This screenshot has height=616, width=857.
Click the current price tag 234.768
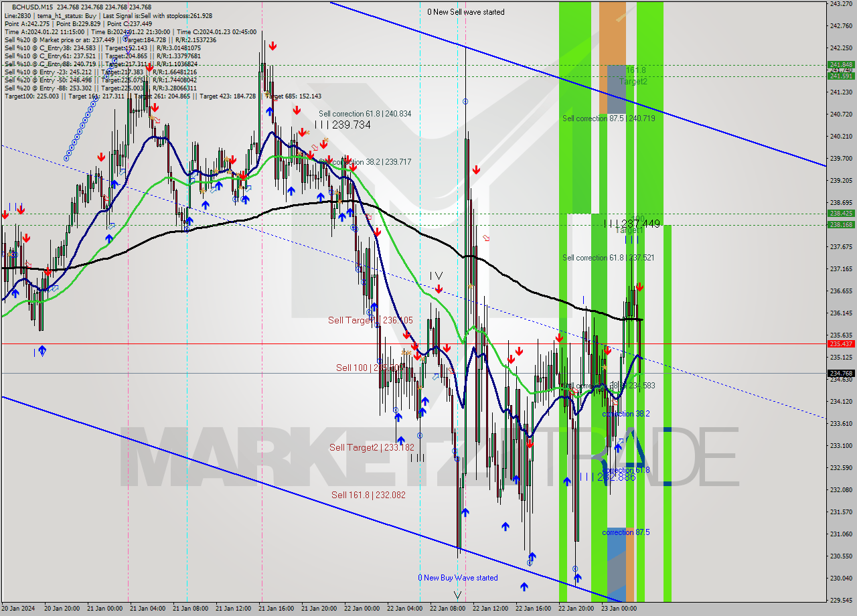tap(840, 373)
